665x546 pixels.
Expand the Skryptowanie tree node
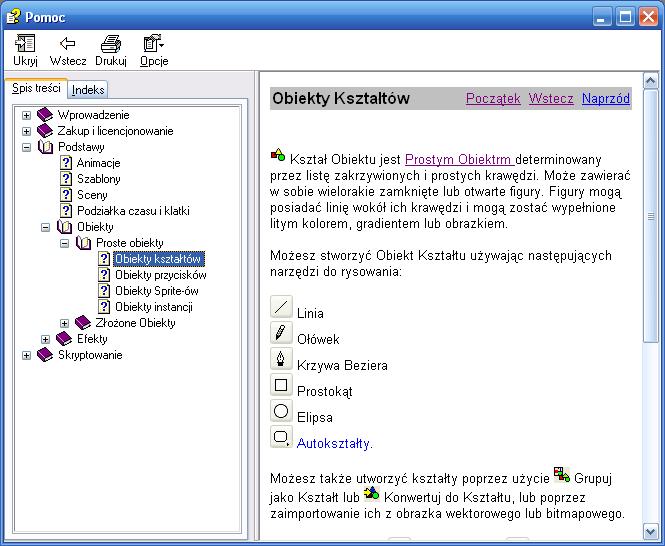tap(26, 355)
